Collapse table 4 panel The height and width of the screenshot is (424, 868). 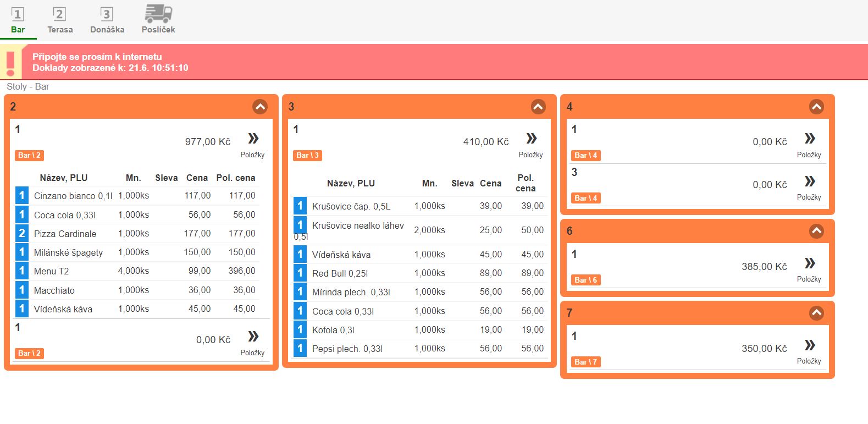click(816, 107)
